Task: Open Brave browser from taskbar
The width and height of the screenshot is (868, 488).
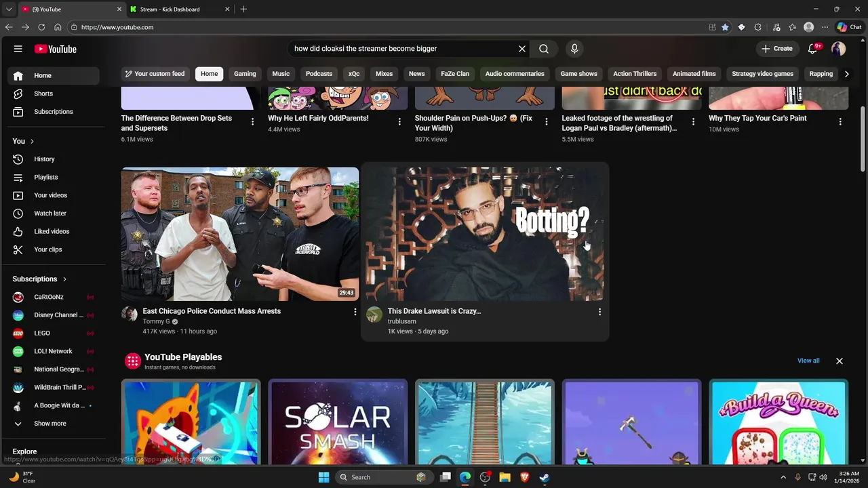Action: tap(524, 477)
